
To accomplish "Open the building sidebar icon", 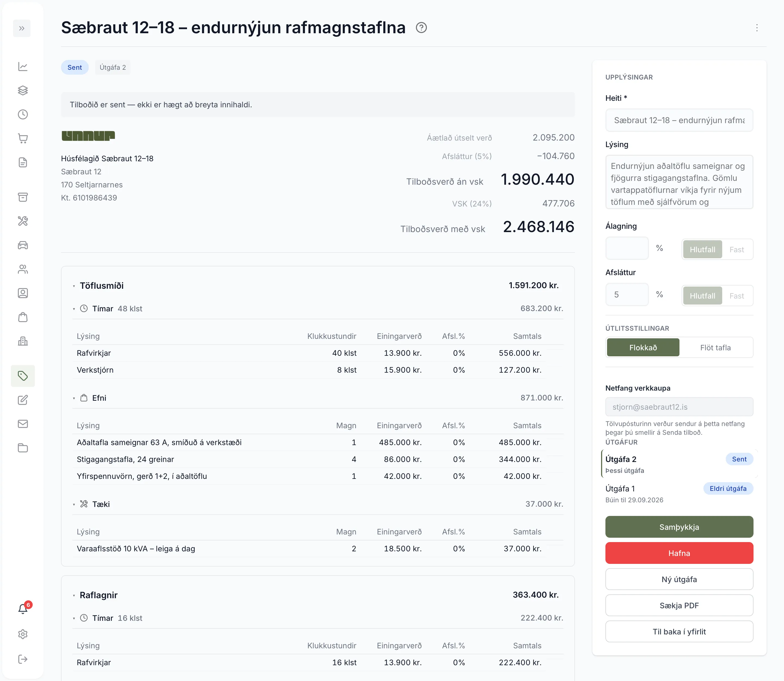I will (x=23, y=341).
